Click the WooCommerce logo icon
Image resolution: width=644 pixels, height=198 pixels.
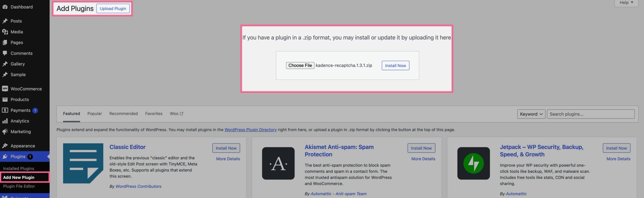click(5, 89)
